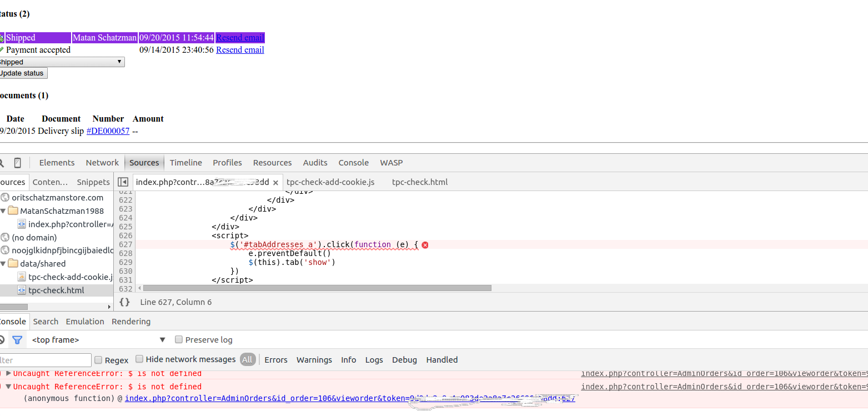Screen dimensions: 868x416
Task: Open the Emulation drawer tab
Action: (85, 322)
